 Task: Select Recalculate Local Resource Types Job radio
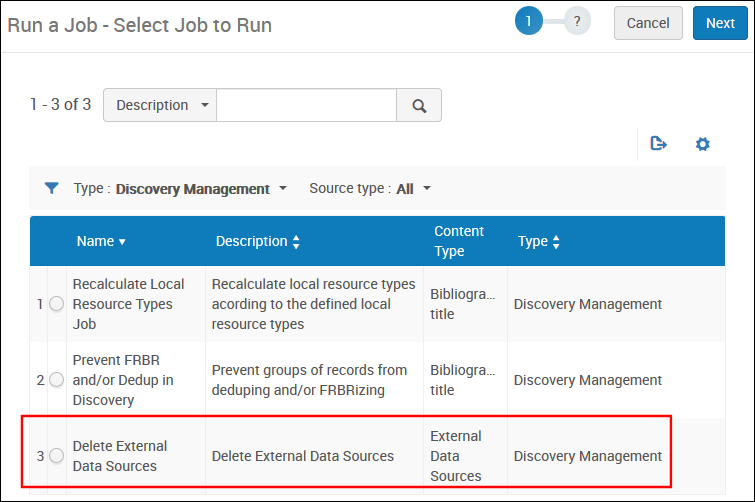[56, 304]
